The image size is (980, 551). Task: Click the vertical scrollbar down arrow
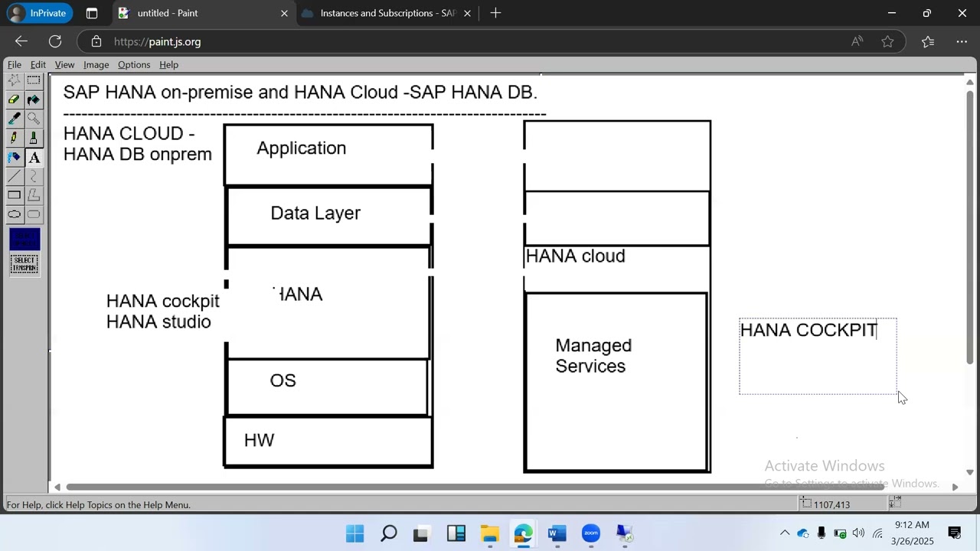[x=970, y=473]
